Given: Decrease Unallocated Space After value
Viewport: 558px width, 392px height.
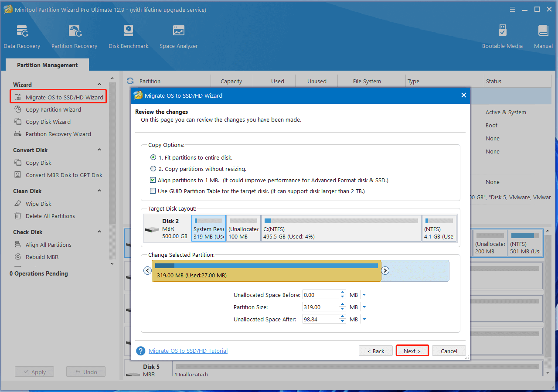Looking at the screenshot, I should point(343,322).
